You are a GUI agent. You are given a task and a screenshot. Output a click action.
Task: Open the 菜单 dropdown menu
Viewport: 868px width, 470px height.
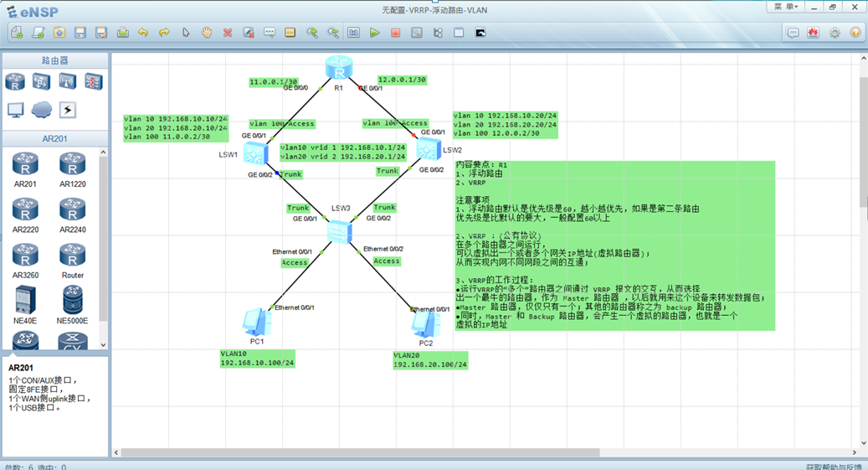pyautogui.click(x=785, y=7)
